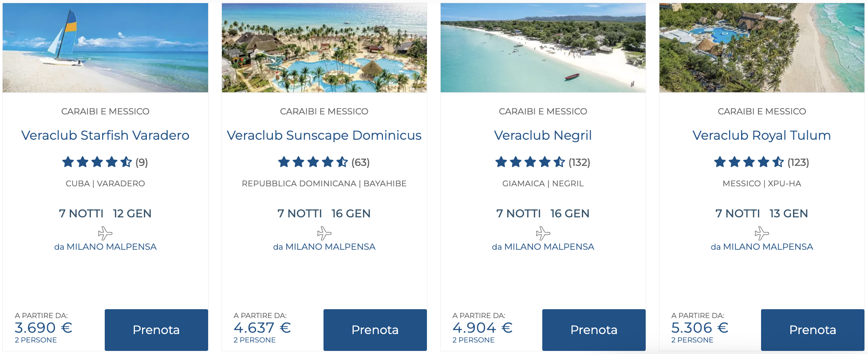The image size is (868, 354).
Task: Click the star rating for Veraclub Starfish Varadero
Action: pos(96,162)
